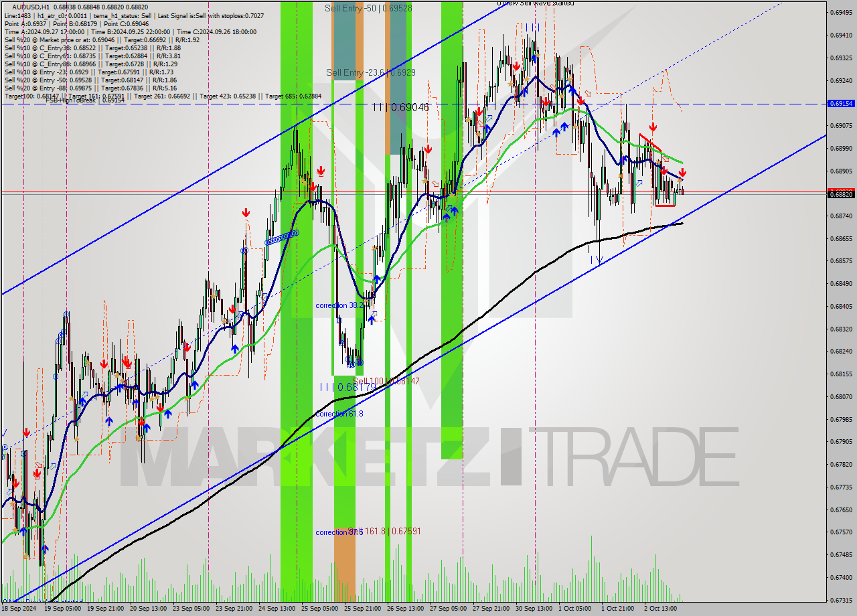Select the 'Sell %10 @ C_Entry61' line
This screenshot has height=616, width=857.
[92, 56]
